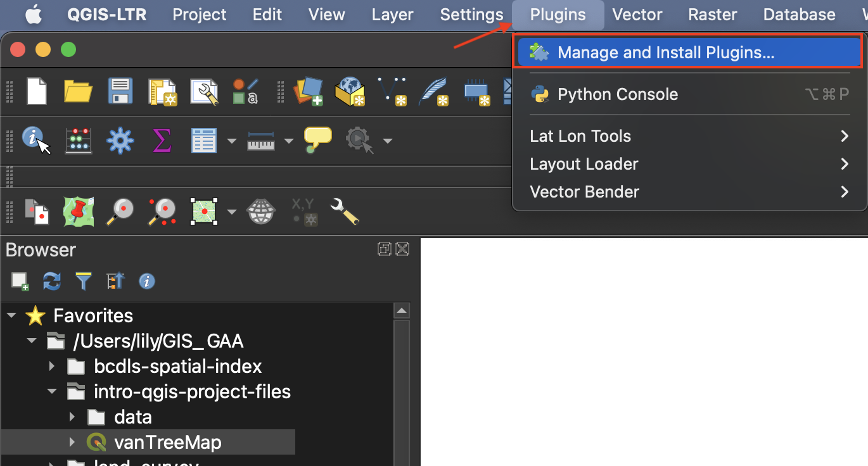Open the Processing Toolbox gear icon
This screenshot has height=466, width=868.
pyautogui.click(x=120, y=141)
